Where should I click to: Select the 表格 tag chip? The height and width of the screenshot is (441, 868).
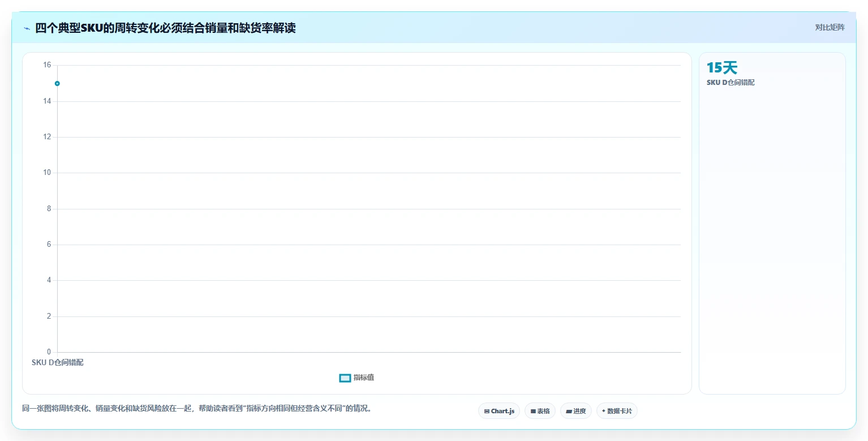click(x=540, y=411)
